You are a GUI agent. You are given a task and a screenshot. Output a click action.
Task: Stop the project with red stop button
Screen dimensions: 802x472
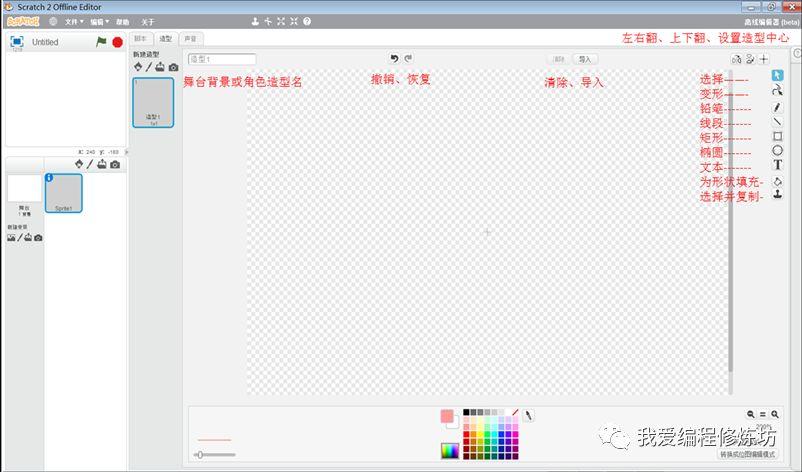pos(118,42)
